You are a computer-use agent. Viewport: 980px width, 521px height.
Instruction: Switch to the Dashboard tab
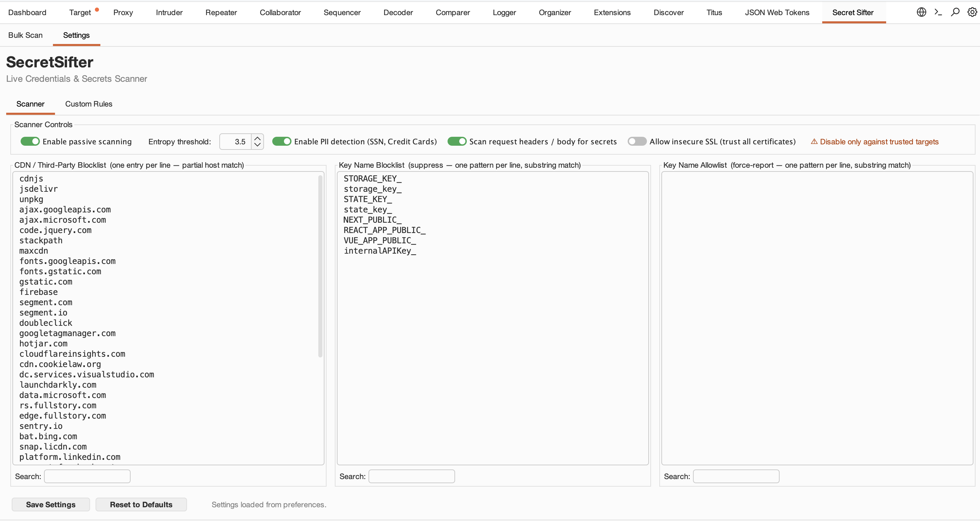click(x=27, y=12)
